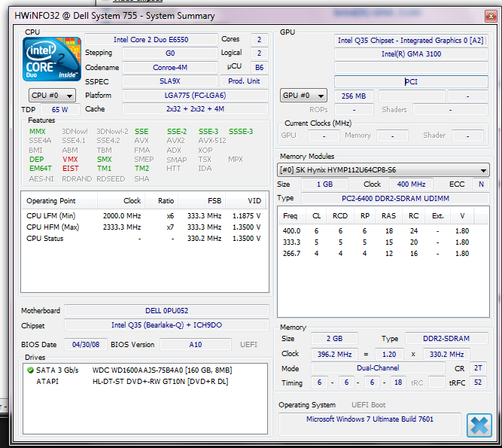The height and width of the screenshot is (448, 502).
Task: Click the CR 2T command rate field
Action: pyautogui.click(x=478, y=368)
